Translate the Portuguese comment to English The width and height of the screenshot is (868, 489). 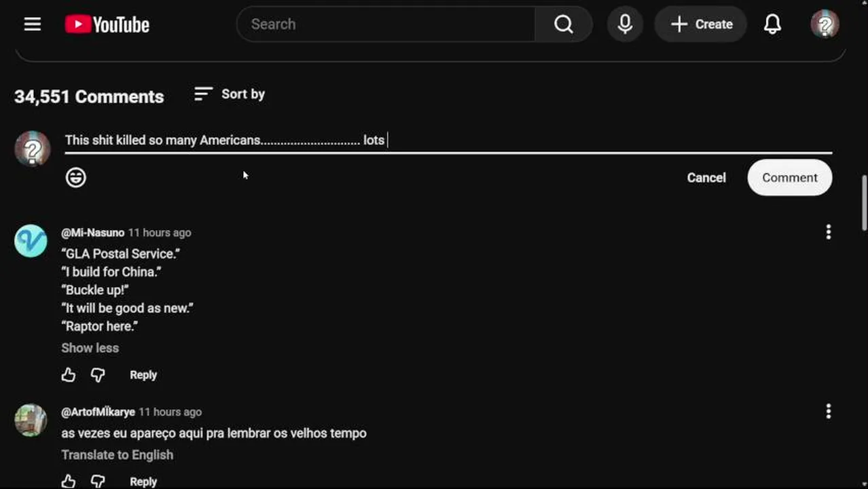(117, 455)
